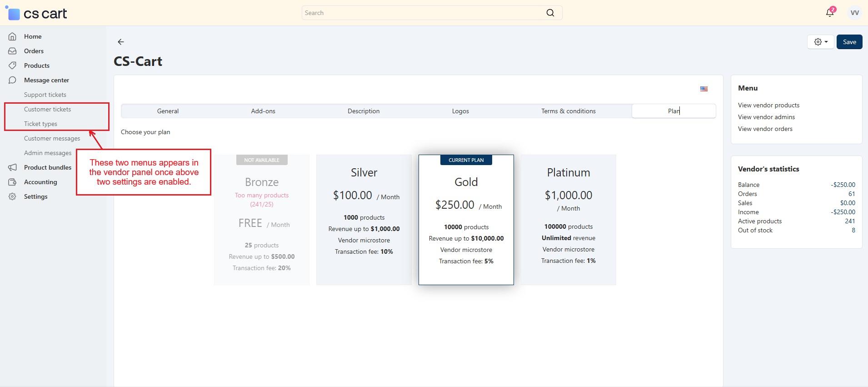Switch to the Terms & conditions tab
The image size is (868, 387).
(568, 111)
